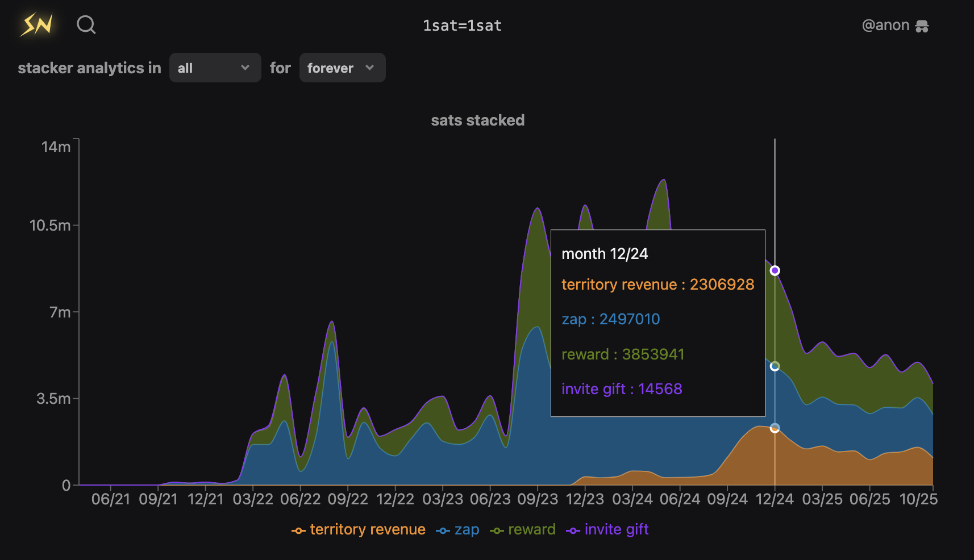Open search with the magnifier icon
Screen dimensions: 974x560
coord(86,25)
